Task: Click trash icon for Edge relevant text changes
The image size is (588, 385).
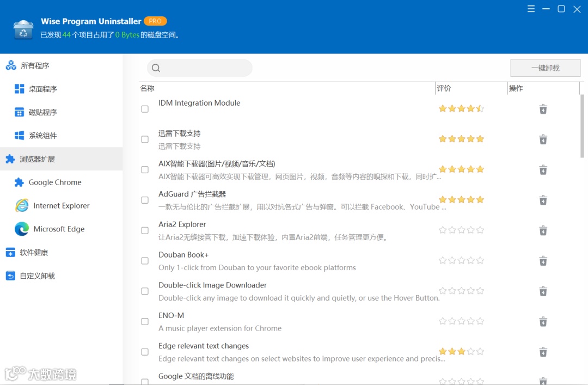Action: coord(543,352)
